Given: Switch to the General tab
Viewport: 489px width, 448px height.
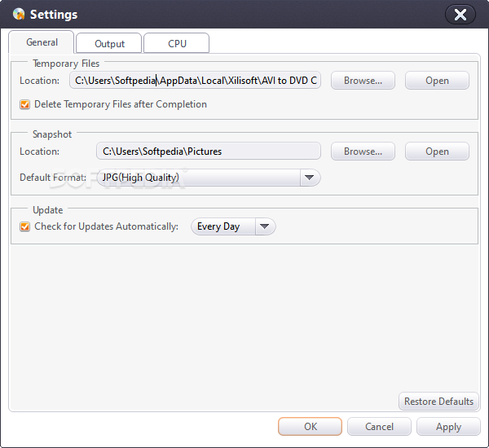Looking at the screenshot, I should click(x=42, y=42).
